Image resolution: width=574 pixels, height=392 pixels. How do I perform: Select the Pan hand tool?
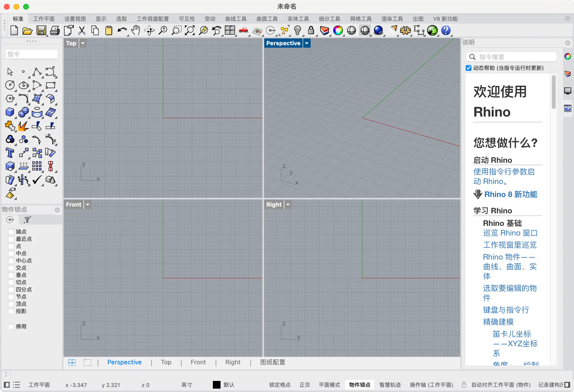tap(136, 31)
